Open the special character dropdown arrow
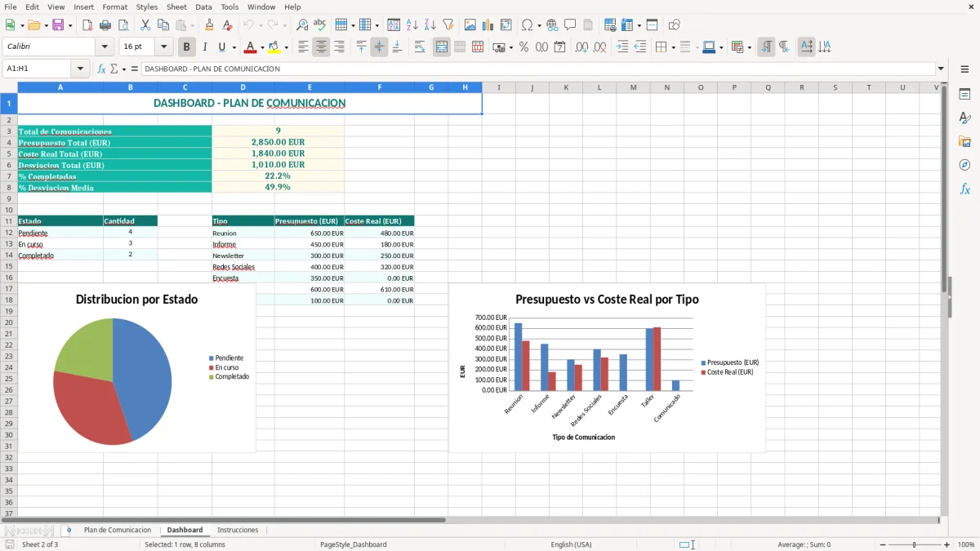This screenshot has height=551, width=980. click(538, 25)
